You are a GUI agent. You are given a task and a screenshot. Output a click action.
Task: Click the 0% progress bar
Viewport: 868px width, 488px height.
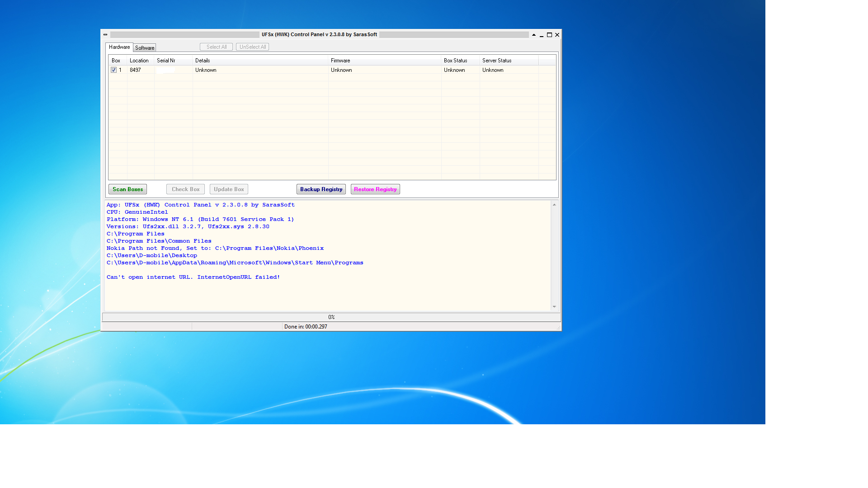(331, 317)
